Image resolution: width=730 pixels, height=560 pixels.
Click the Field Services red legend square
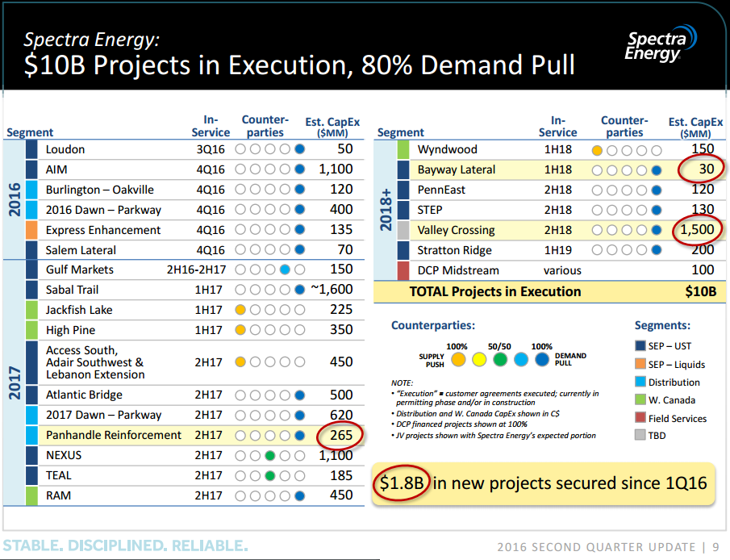[x=640, y=417]
